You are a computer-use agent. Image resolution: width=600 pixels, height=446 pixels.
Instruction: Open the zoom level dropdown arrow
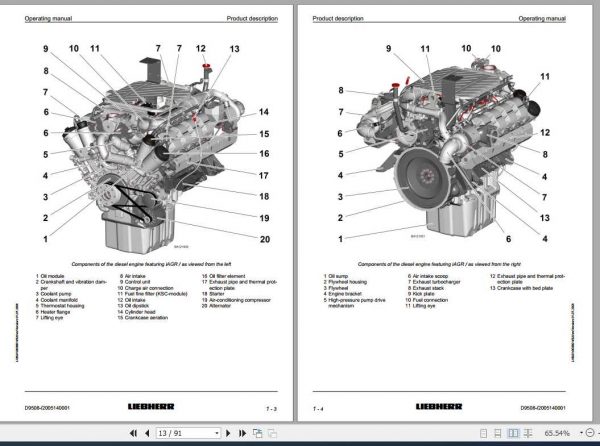point(581,433)
